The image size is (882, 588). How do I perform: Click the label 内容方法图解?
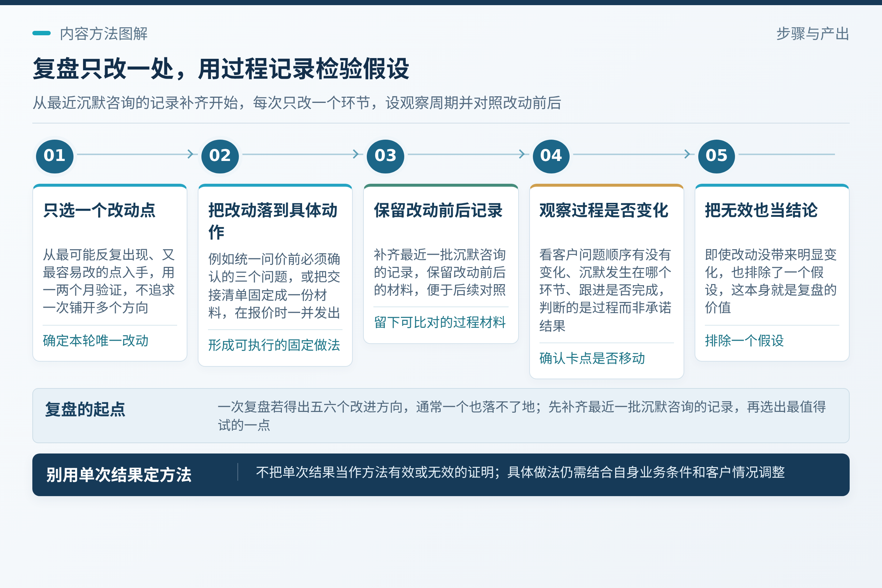tap(104, 33)
